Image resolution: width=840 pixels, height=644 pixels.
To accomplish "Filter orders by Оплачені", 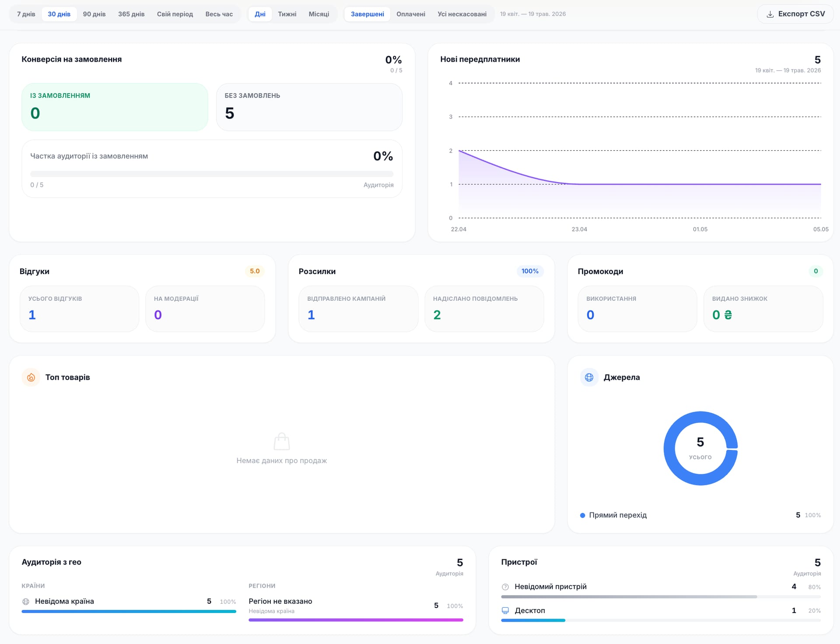I will (411, 14).
